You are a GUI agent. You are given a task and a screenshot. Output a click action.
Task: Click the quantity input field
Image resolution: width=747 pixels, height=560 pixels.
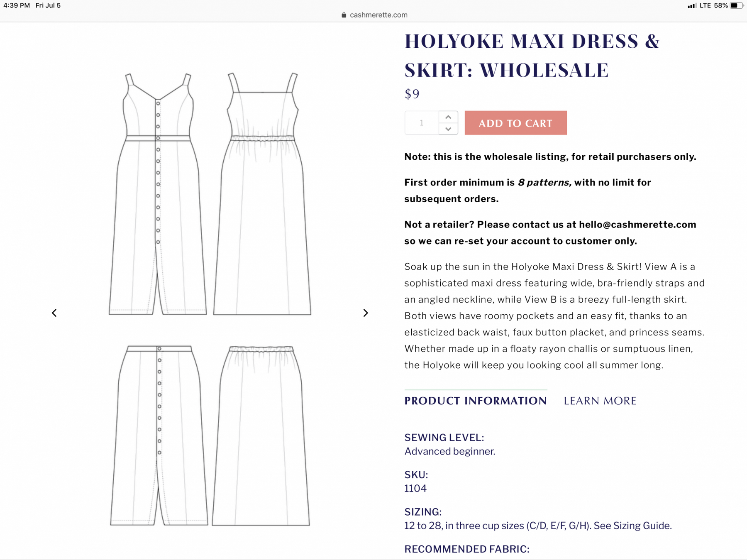[422, 123]
